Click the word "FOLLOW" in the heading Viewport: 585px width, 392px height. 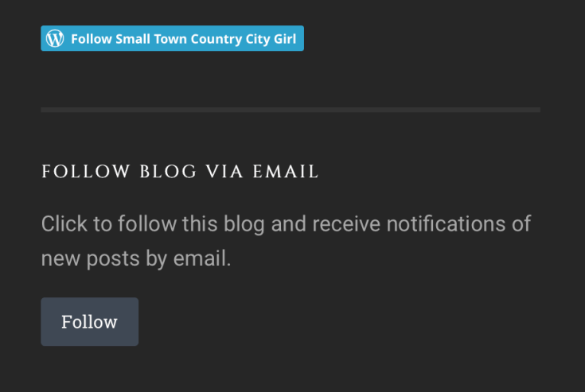coord(86,172)
